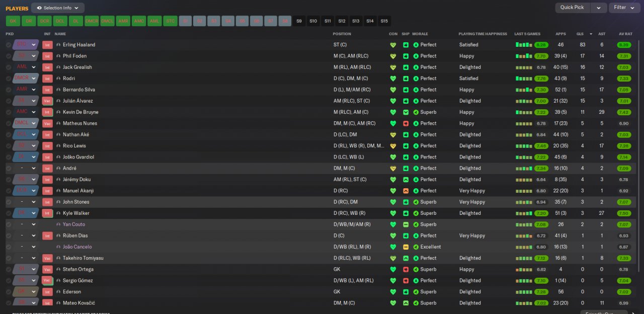644x314 pixels.
Task: Select the S9 substitute slot
Action: coord(299,21)
